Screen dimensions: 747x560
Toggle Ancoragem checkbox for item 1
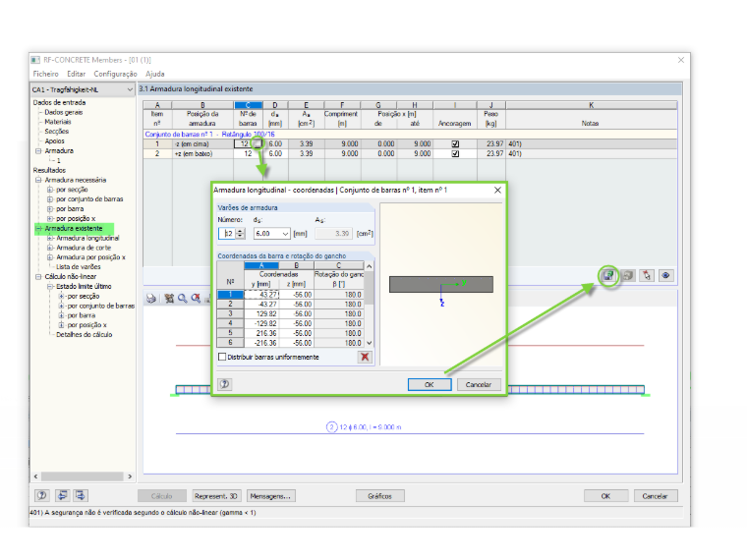click(x=455, y=143)
